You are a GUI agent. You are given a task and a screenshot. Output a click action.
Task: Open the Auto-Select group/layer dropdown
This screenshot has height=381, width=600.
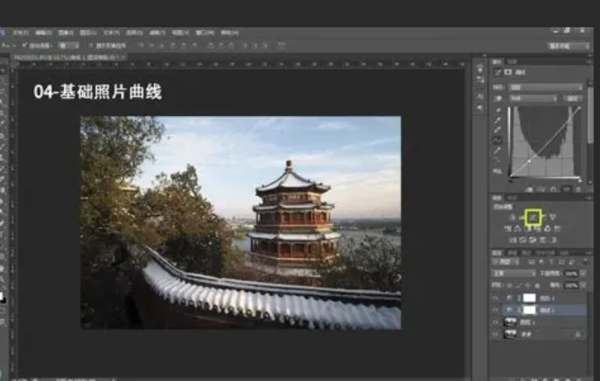click(x=69, y=45)
